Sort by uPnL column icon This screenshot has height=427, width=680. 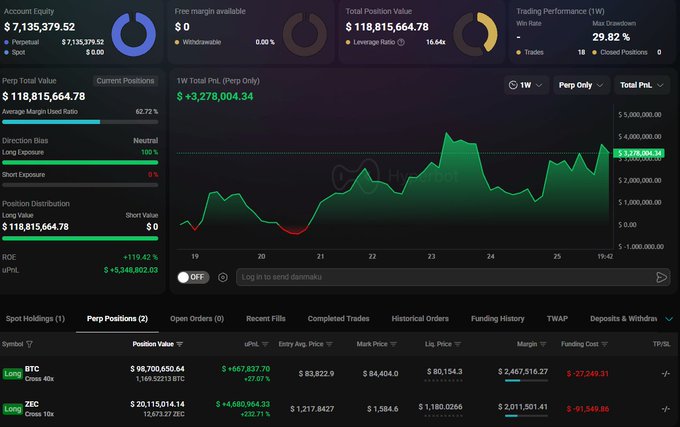tap(265, 344)
